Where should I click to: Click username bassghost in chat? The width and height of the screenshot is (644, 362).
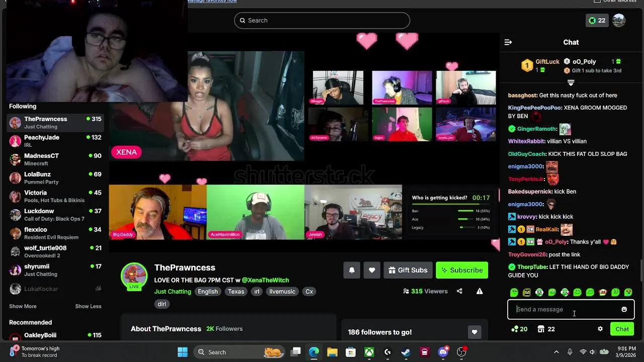pyautogui.click(x=523, y=95)
